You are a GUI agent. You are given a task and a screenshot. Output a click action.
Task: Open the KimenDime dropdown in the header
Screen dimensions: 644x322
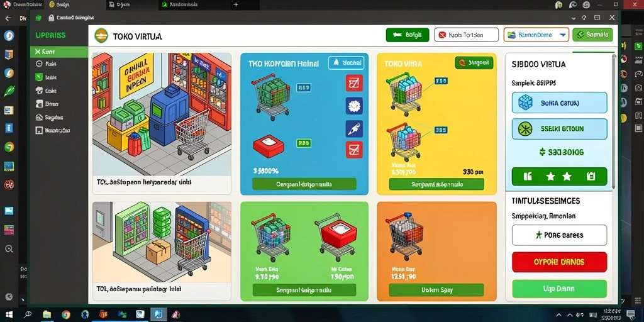pyautogui.click(x=536, y=35)
